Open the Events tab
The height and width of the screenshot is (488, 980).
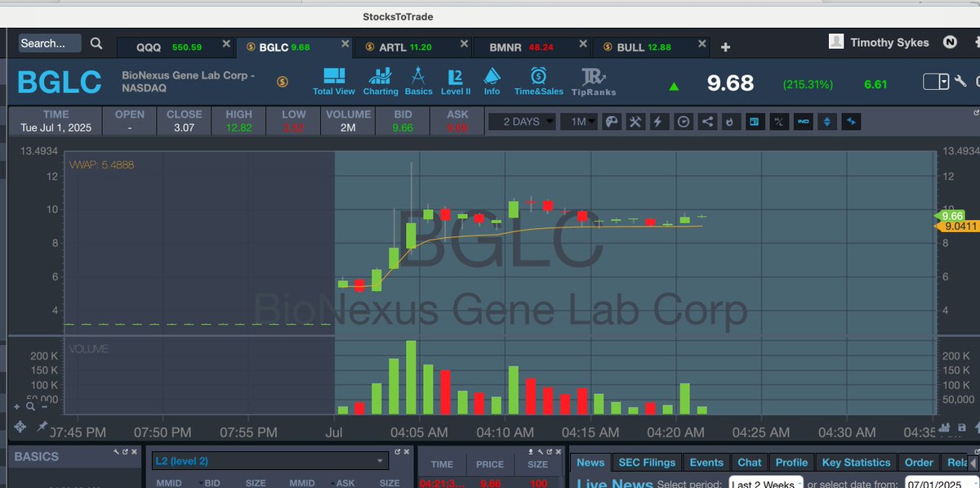pyautogui.click(x=706, y=462)
